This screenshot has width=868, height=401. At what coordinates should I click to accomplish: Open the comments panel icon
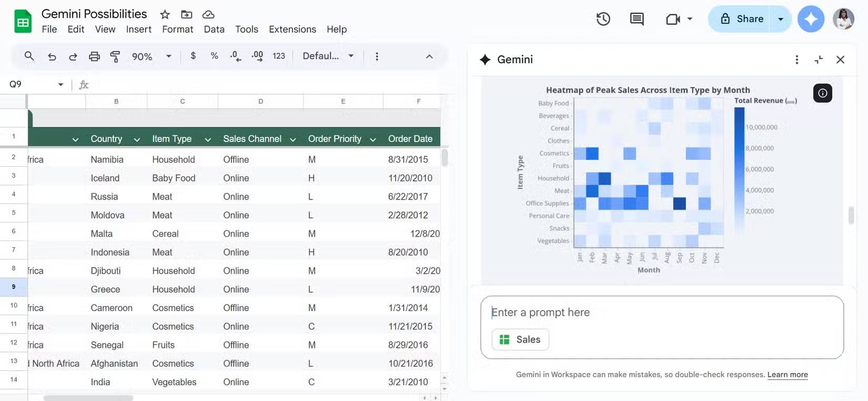point(637,19)
